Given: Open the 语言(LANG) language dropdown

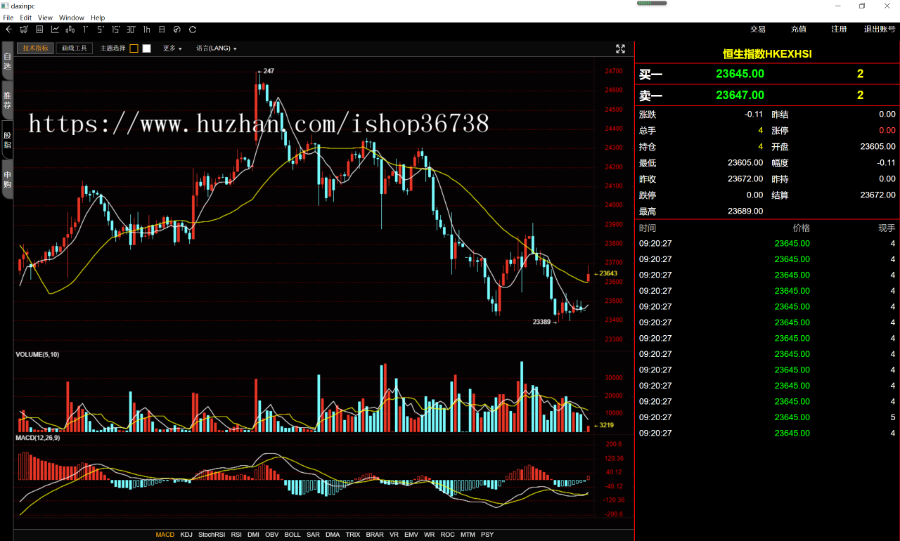Looking at the screenshot, I should [216, 48].
